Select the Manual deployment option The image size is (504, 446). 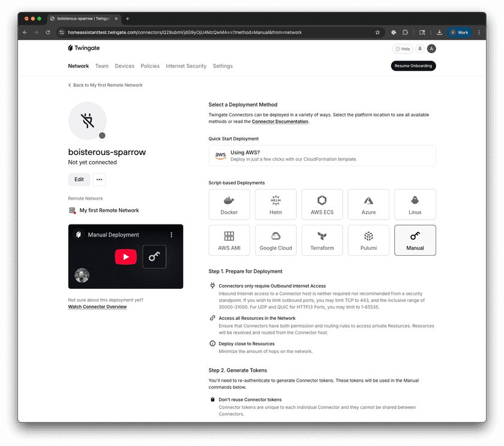tap(415, 241)
